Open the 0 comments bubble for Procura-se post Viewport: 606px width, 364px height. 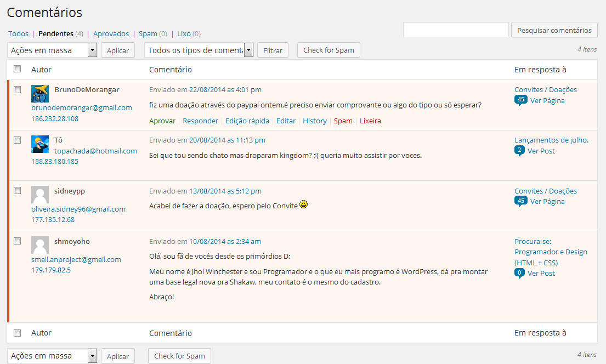click(519, 273)
